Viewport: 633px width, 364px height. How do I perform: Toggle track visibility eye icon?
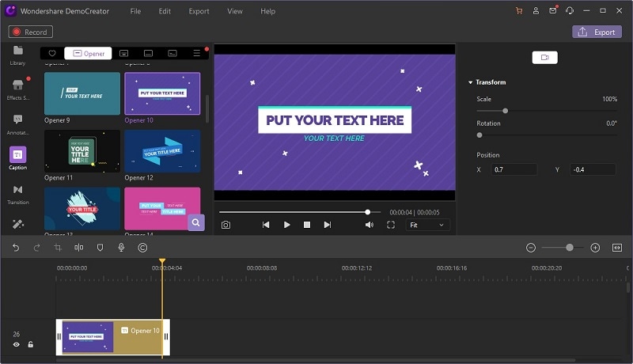16,345
